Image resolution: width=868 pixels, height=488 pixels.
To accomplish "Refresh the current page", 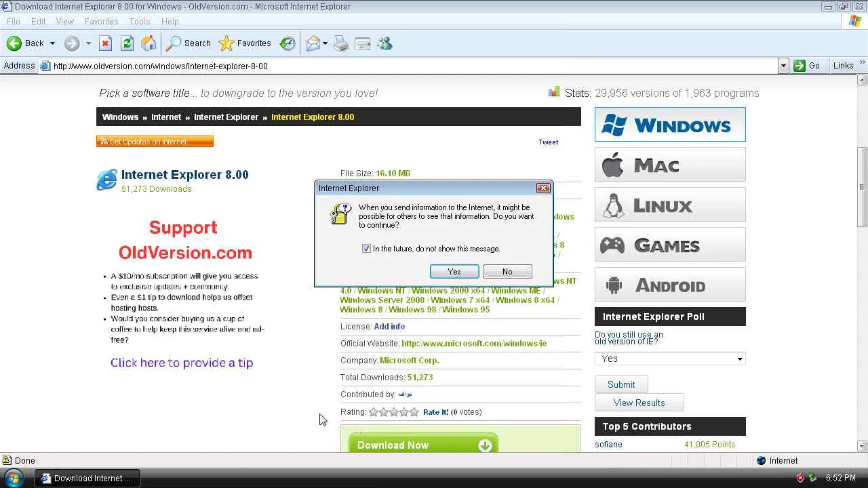I will pyautogui.click(x=127, y=43).
